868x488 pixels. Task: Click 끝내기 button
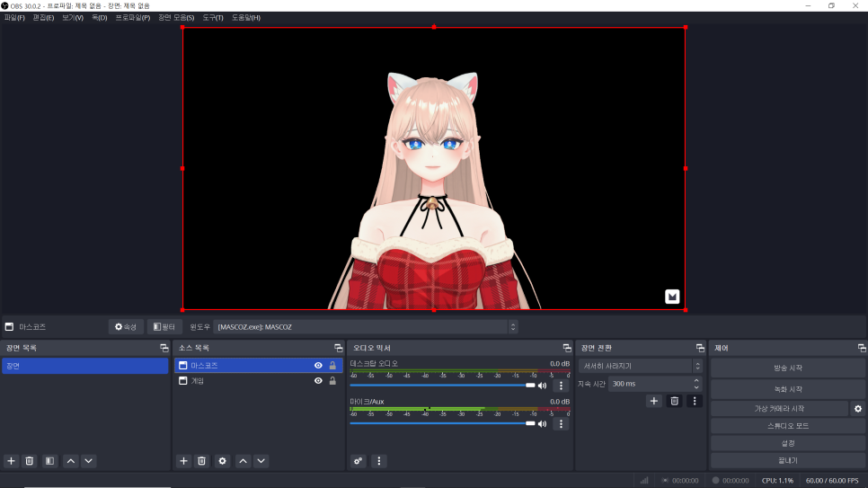788,460
